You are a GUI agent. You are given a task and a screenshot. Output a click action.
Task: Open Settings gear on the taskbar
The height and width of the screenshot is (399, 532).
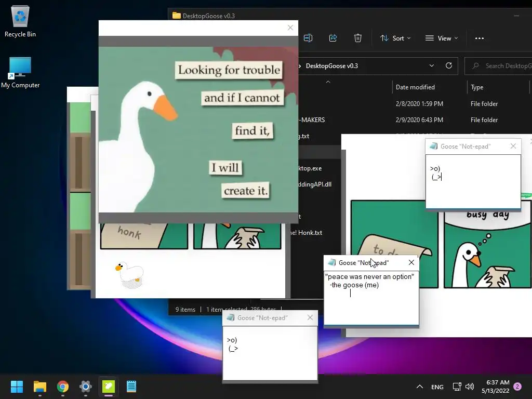86,387
